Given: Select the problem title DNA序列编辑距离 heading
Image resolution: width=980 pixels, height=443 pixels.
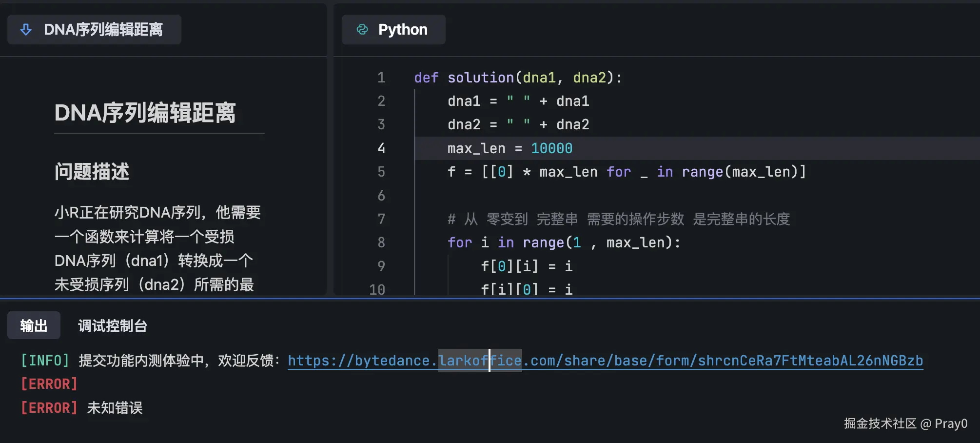Looking at the screenshot, I should (145, 113).
